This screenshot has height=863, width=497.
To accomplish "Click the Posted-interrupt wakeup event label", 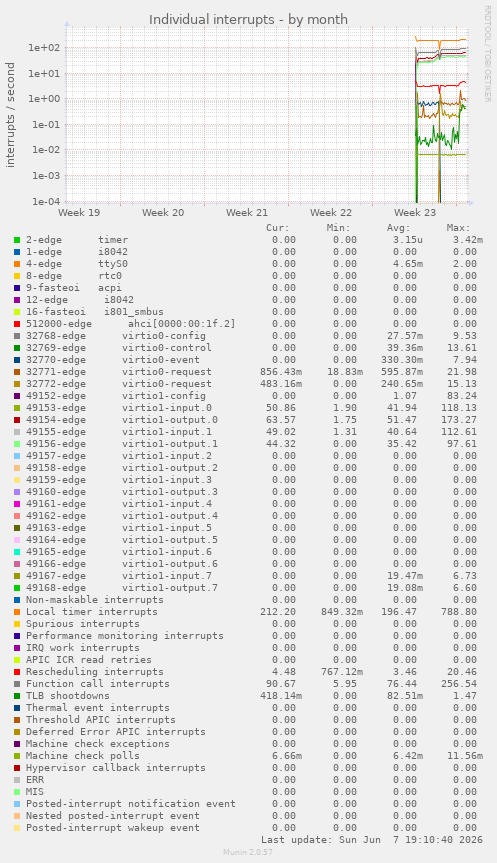I will coord(113,828).
